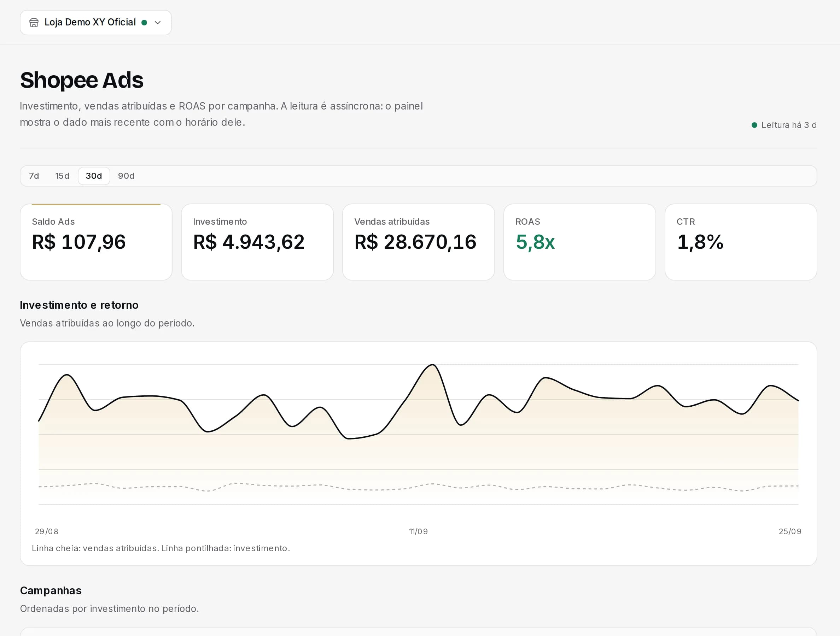
Task: Click the 29/08 chart axis label
Action: pyautogui.click(x=47, y=532)
